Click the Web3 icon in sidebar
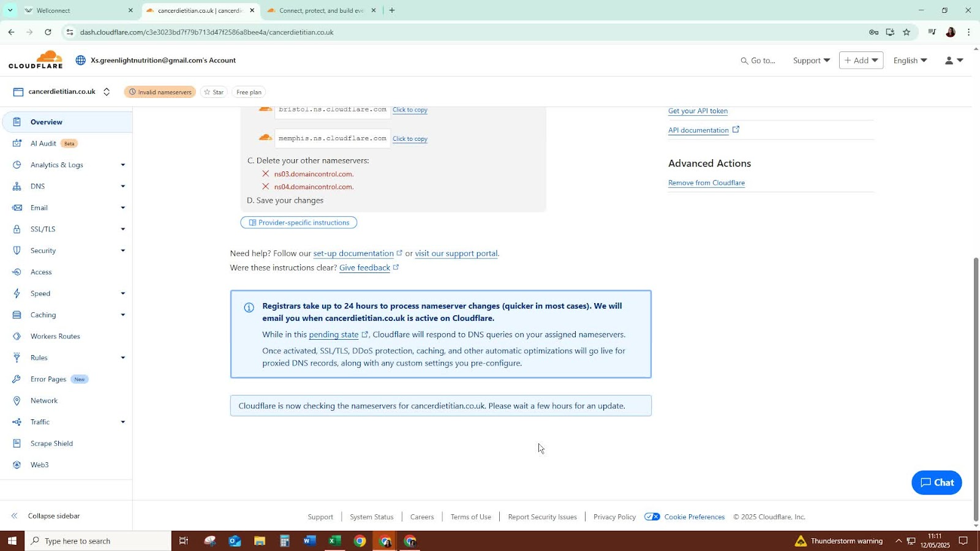Viewport: 980px width, 551px height. pyautogui.click(x=17, y=465)
